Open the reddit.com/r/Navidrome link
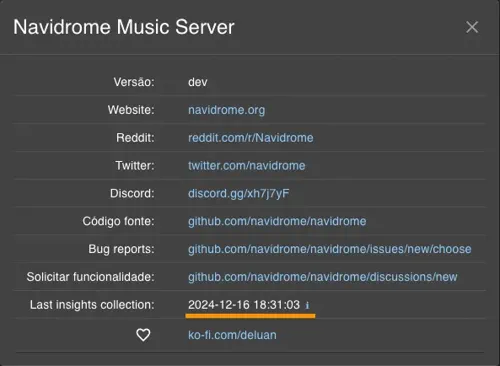The height and width of the screenshot is (366, 500). (251, 138)
